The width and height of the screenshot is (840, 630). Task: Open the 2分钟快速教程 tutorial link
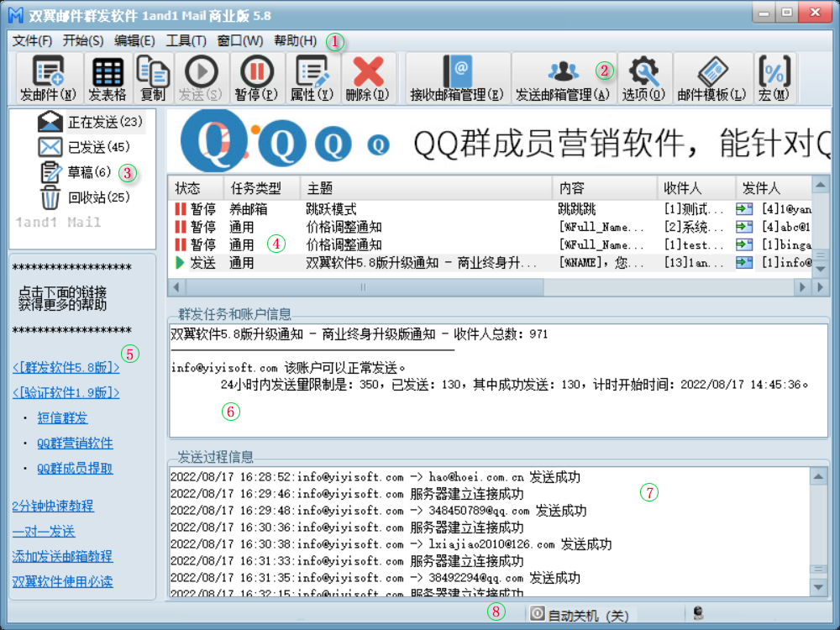coord(53,506)
